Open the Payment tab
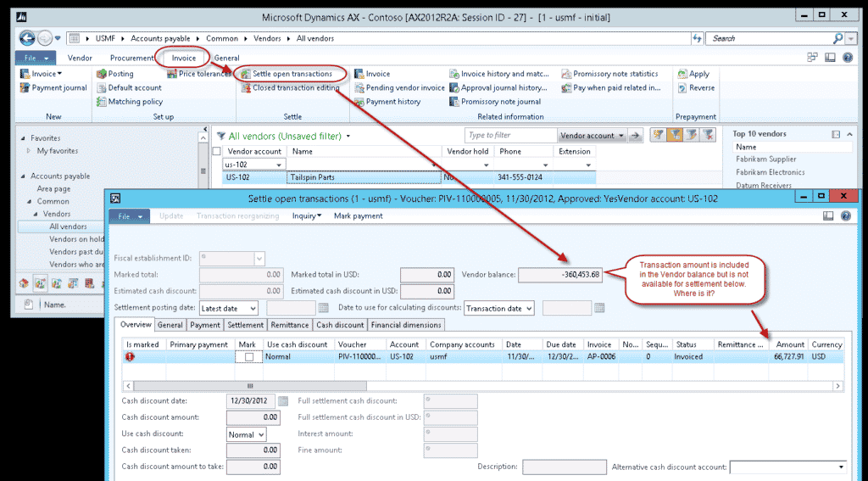The width and height of the screenshot is (868, 481). (205, 325)
